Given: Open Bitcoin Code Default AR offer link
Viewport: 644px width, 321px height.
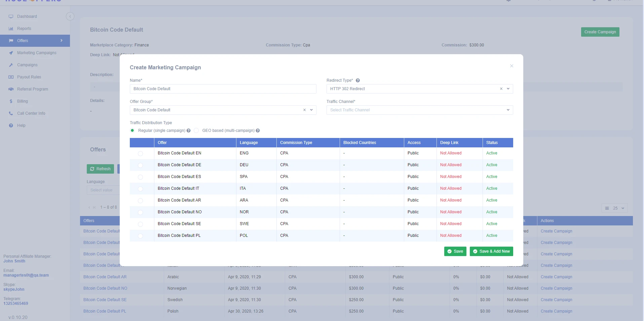Looking at the screenshot, I should tap(105, 277).
